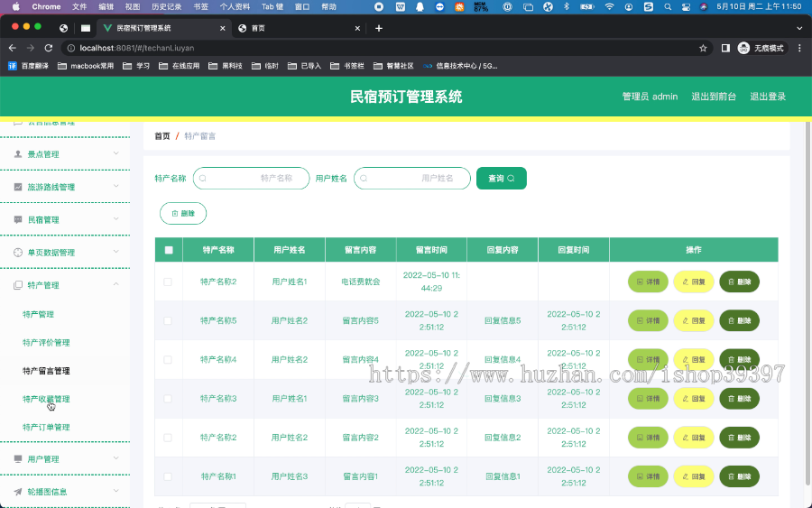Expand the 用户管理 menu chevron
This screenshot has height=508, width=812.
[x=116, y=457]
